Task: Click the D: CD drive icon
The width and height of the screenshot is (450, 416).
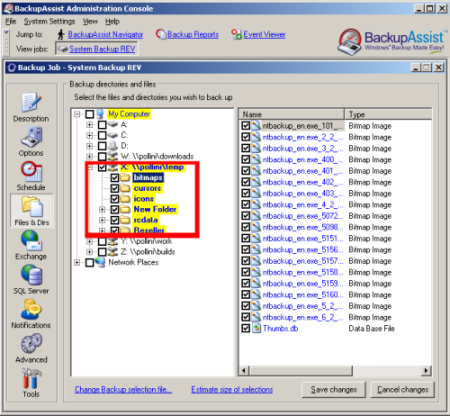Action: pyautogui.click(x=113, y=146)
